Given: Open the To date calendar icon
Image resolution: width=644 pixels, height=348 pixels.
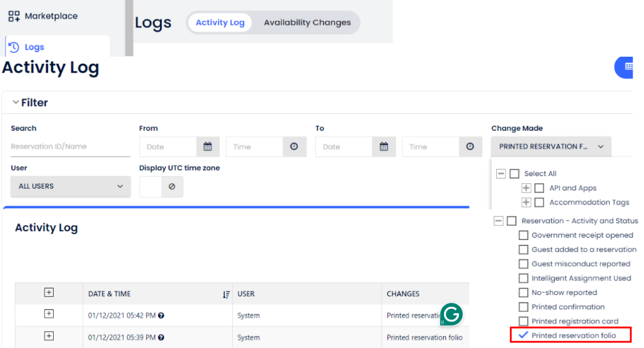Looking at the screenshot, I should (384, 147).
